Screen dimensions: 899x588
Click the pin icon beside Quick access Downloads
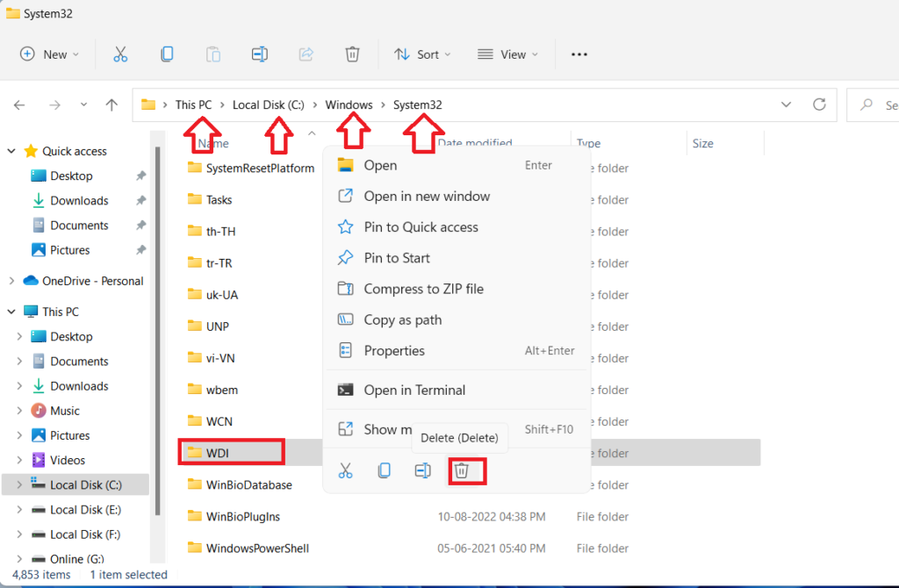click(140, 201)
